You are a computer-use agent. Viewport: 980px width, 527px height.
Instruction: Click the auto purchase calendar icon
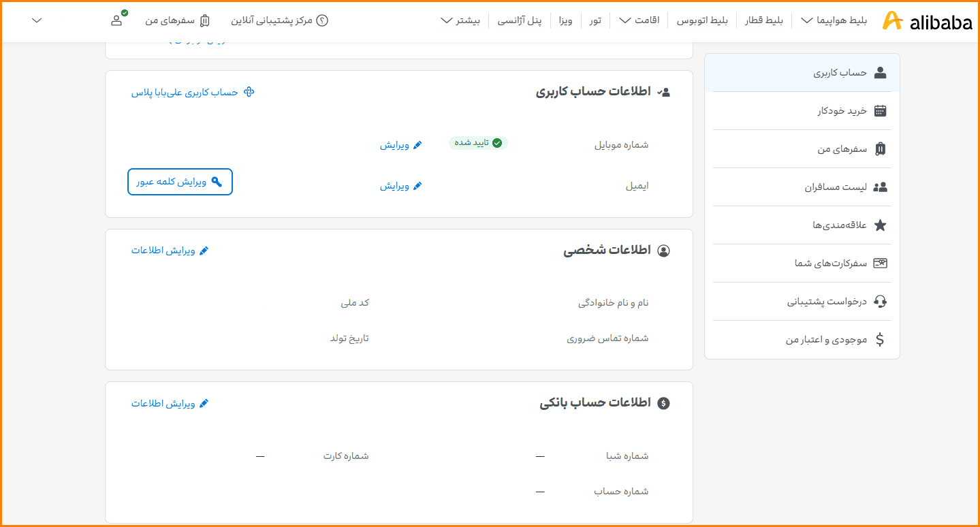click(880, 111)
